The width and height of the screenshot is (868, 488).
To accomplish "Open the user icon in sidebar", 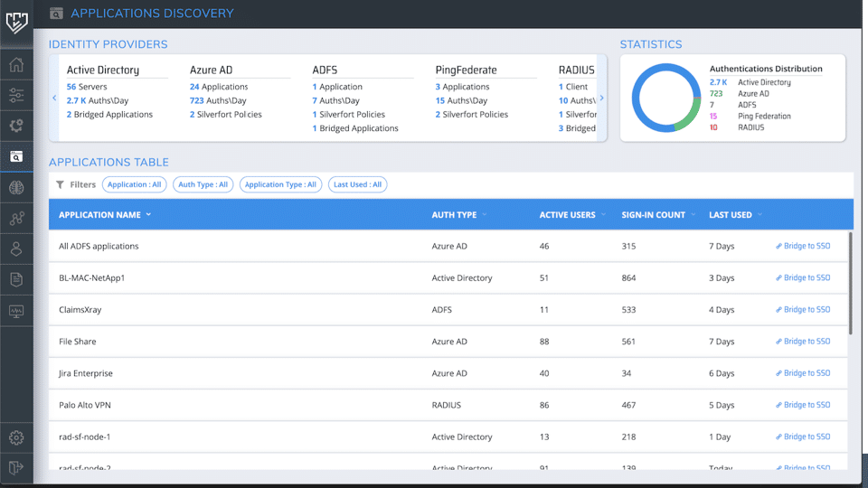I will [16, 249].
